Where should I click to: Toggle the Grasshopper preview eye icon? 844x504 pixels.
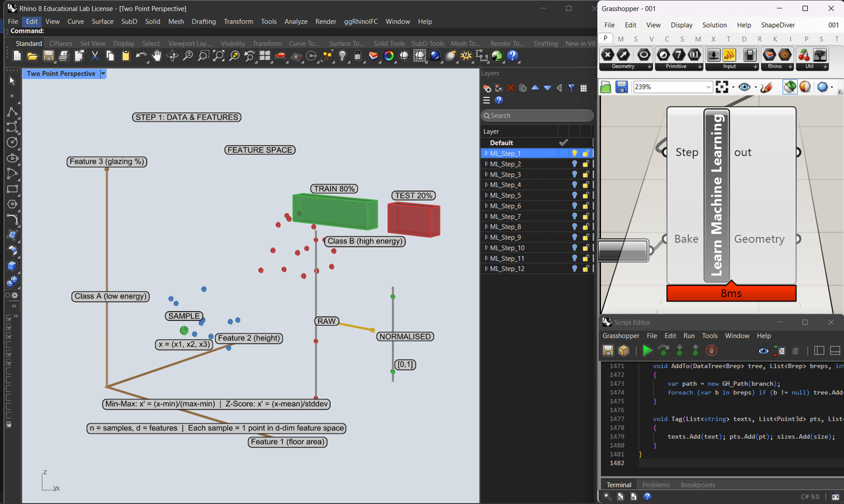click(744, 87)
